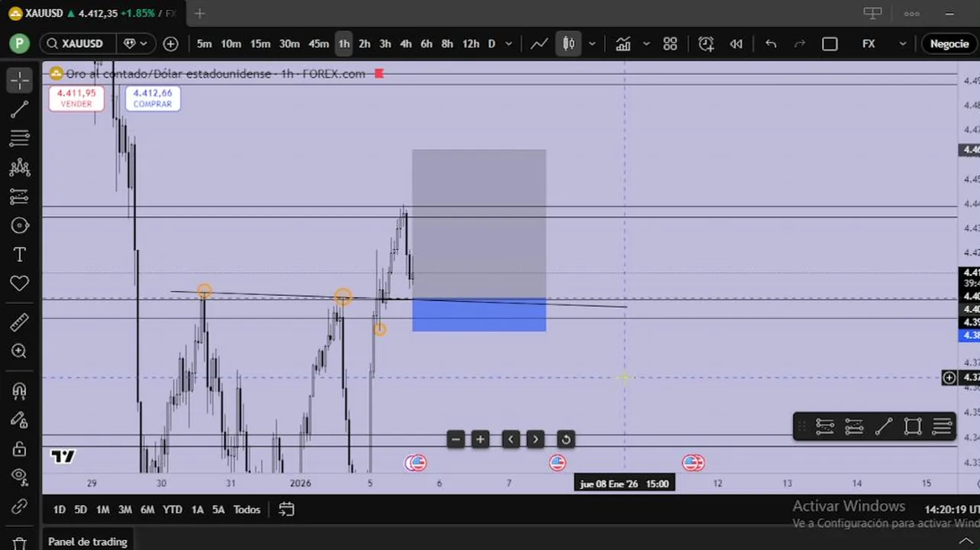Viewport: 980px width, 550px height.
Task: Switch to the 15m timeframe
Action: coord(260,44)
